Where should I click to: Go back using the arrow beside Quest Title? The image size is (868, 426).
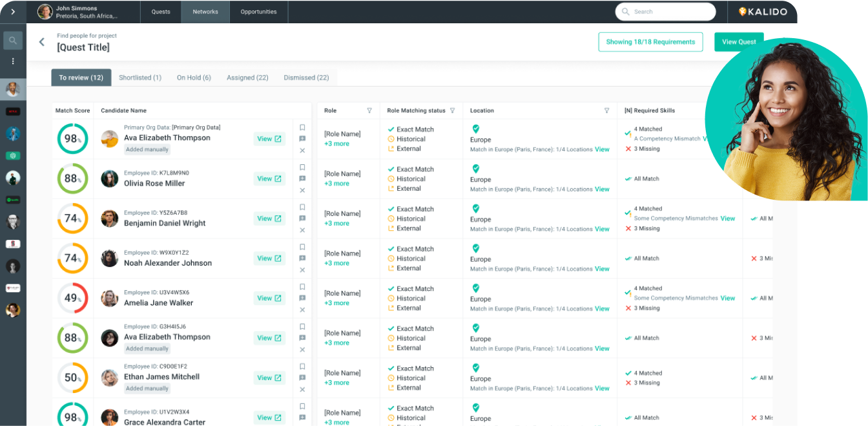coord(42,42)
